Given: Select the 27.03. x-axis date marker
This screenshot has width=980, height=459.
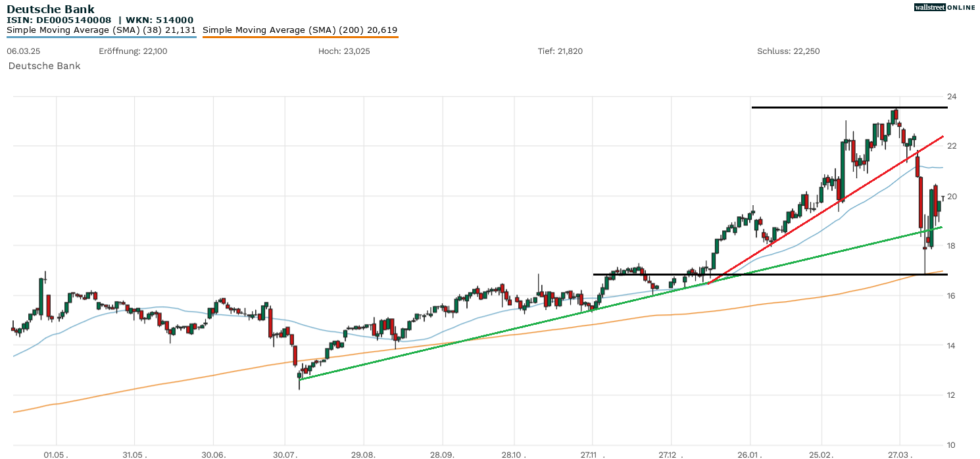Looking at the screenshot, I should [898, 454].
